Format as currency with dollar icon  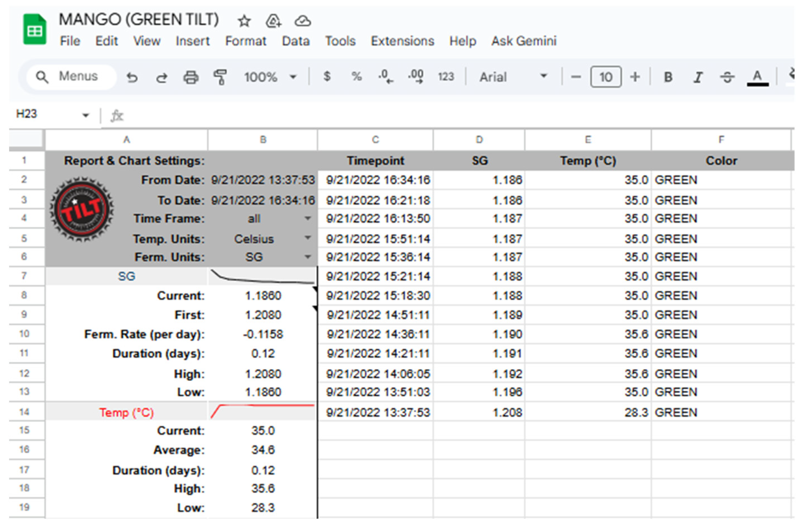pyautogui.click(x=327, y=76)
